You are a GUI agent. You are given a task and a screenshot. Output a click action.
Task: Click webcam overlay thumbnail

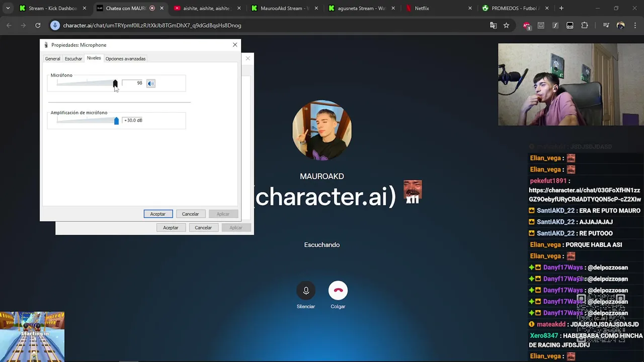pyautogui.click(x=571, y=84)
